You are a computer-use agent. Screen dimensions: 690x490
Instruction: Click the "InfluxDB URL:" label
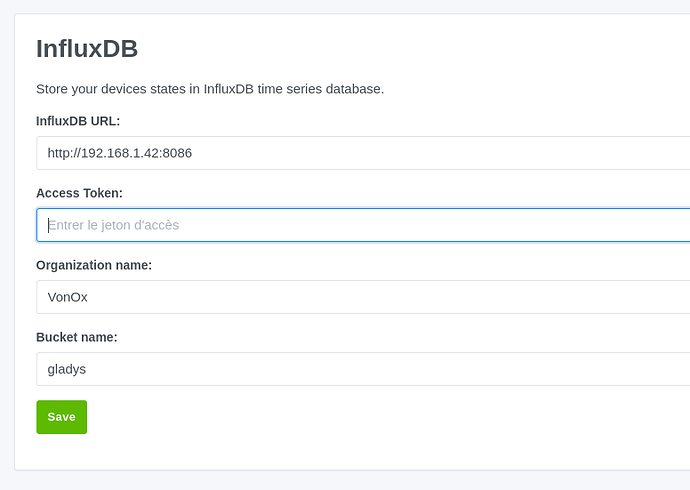[x=78, y=121]
